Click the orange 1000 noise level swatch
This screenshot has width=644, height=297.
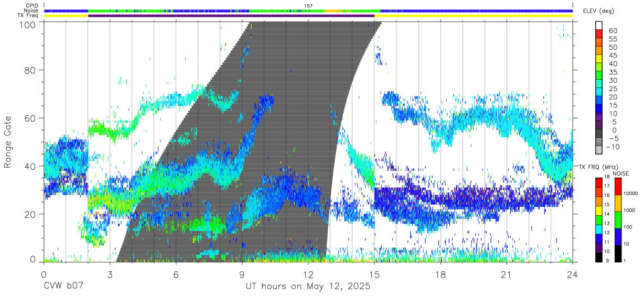pos(618,203)
